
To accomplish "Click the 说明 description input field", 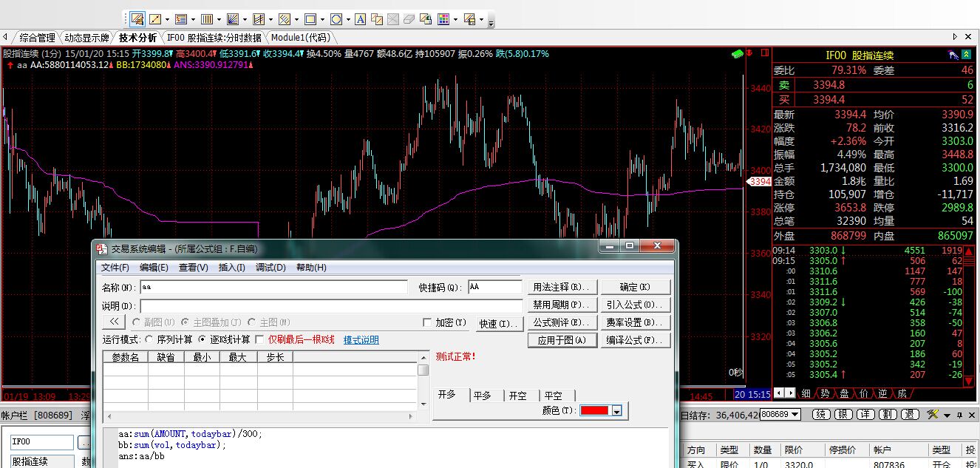I will click(331, 306).
